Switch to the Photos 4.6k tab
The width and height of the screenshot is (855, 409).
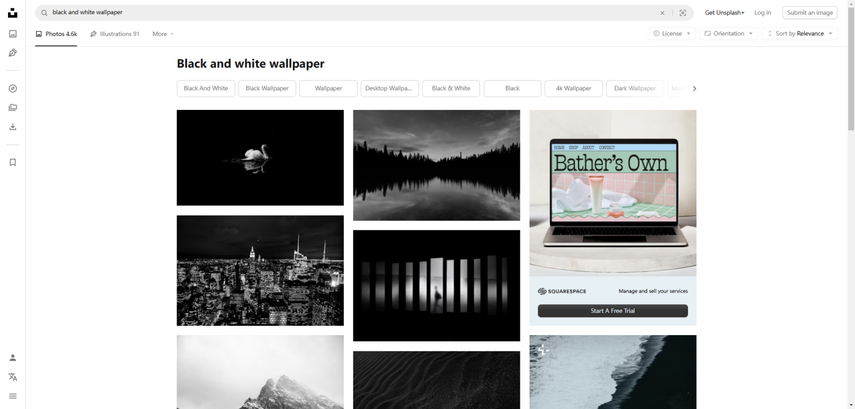[56, 34]
